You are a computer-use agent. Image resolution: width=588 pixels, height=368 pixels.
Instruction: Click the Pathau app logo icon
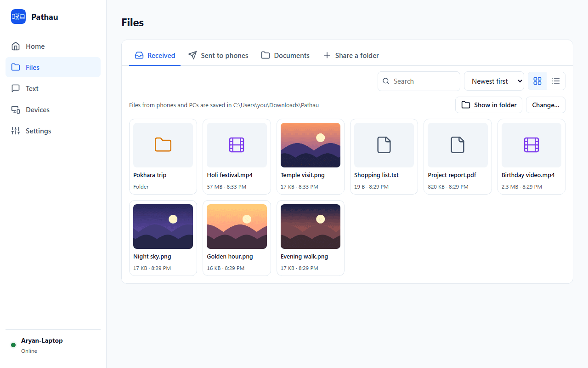18,17
